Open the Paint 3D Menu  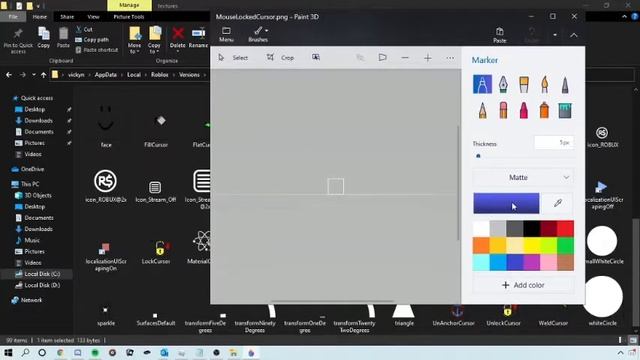pyautogui.click(x=226, y=35)
